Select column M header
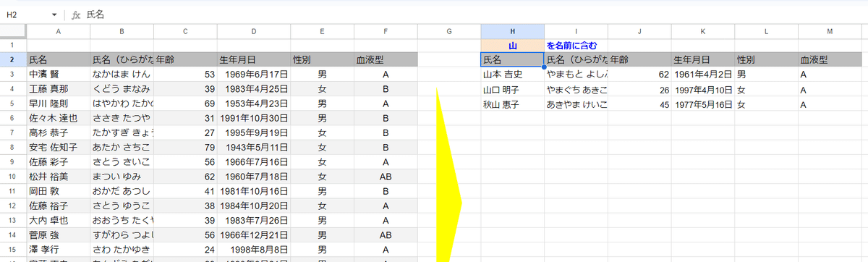Image resolution: width=868 pixels, height=262 pixels. click(831, 31)
